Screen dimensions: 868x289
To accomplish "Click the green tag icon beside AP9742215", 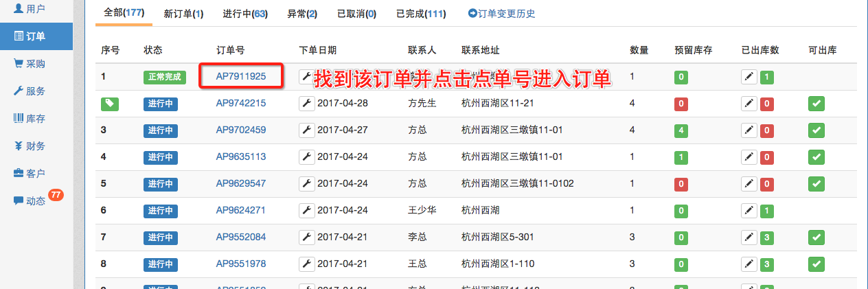I will [x=109, y=103].
